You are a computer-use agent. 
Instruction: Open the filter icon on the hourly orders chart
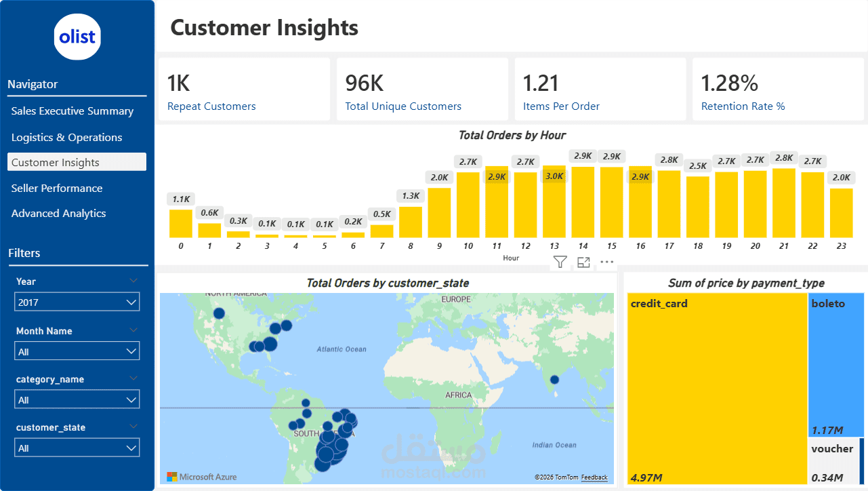[x=559, y=262]
